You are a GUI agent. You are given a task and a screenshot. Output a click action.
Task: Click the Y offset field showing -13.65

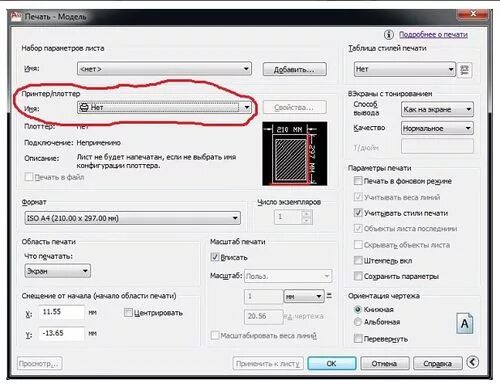tap(62, 333)
